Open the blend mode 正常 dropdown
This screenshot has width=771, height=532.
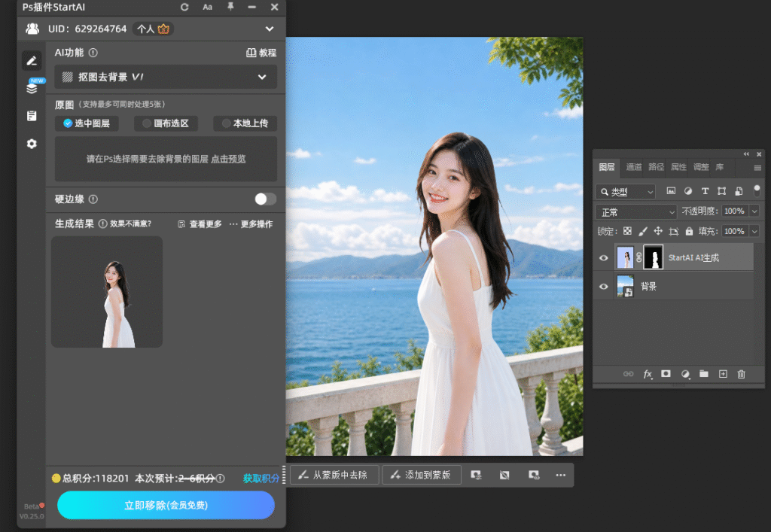tap(635, 211)
